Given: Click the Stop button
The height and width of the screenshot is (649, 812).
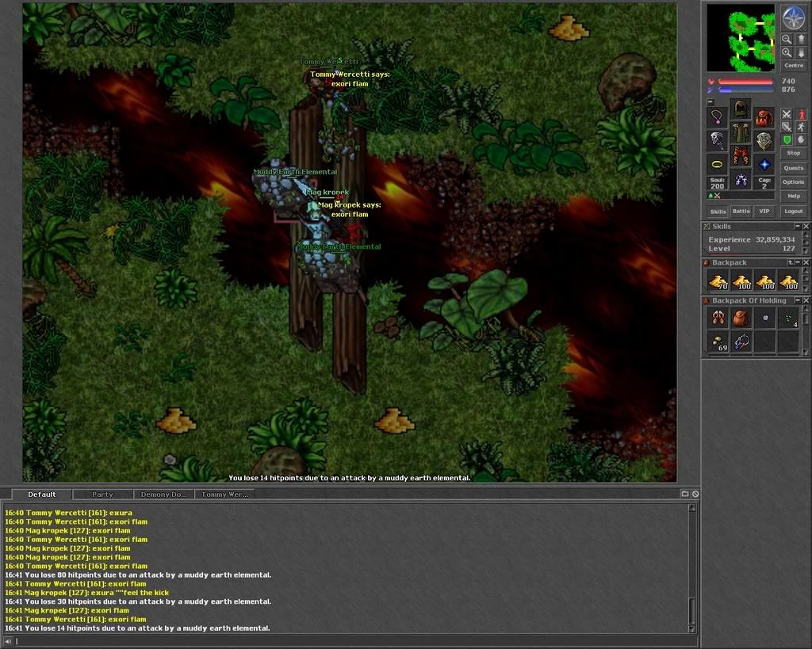Looking at the screenshot, I should point(793,153).
